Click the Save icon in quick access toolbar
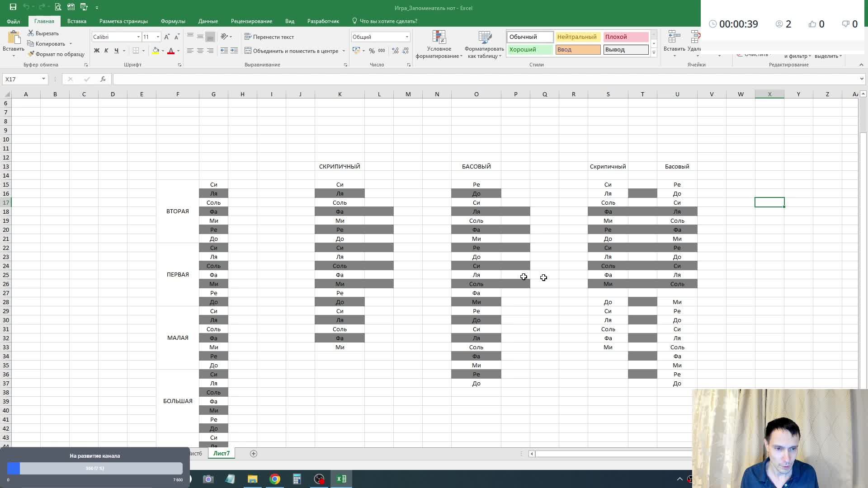868x488 pixels. [x=13, y=7]
